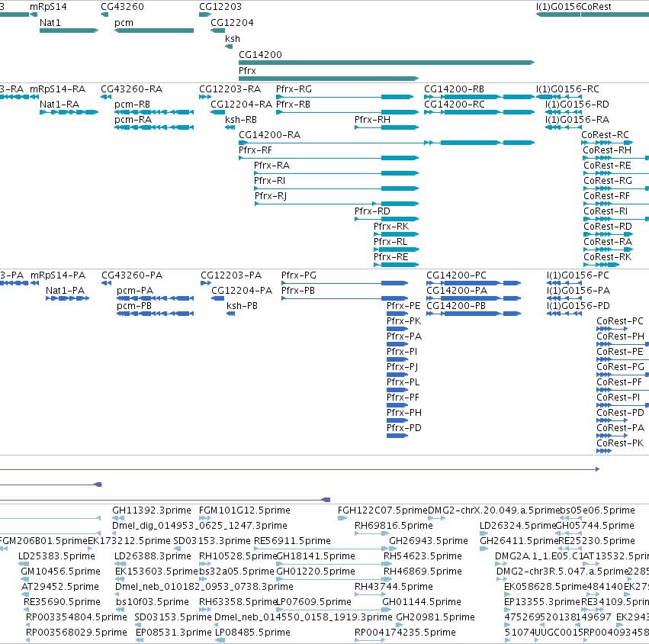Click the long CG14200 gene bar

click(387, 63)
